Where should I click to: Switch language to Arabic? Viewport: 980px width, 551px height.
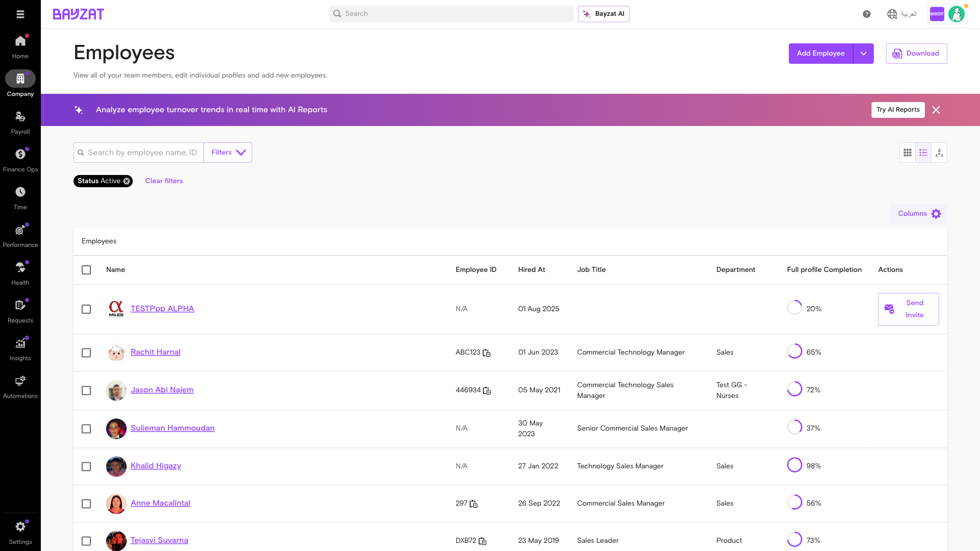(x=902, y=14)
